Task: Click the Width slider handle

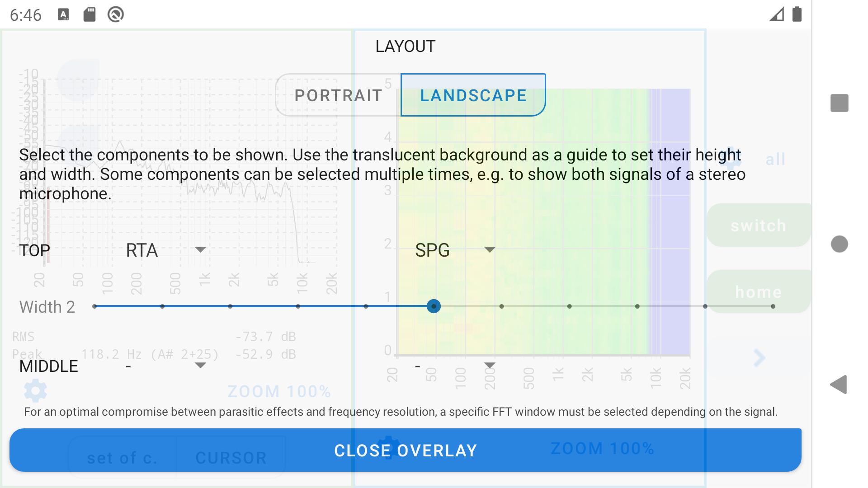Action: [434, 306]
